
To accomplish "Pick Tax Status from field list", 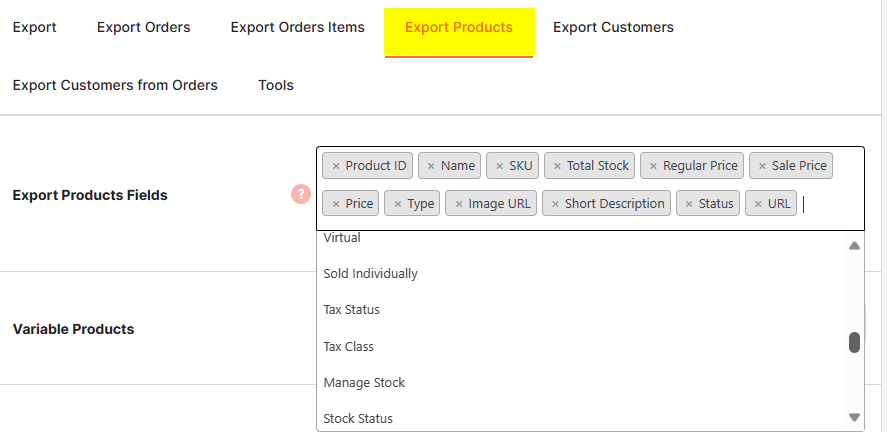I will (x=351, y=310).
